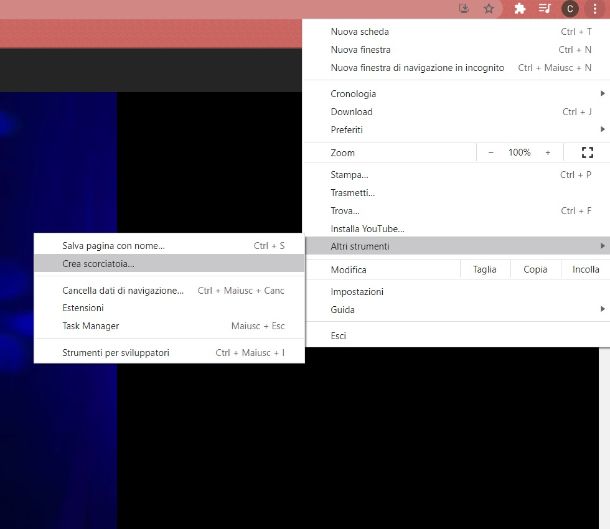Click the Incolla button

click(585, 270)
